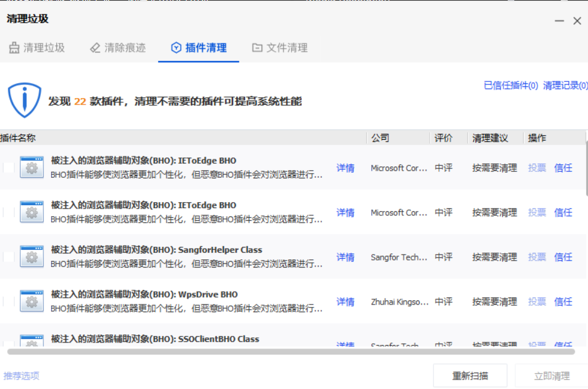Trust the second IEToEdge BHO via 信任
This screenshot has width=588, height=389.
563,212
